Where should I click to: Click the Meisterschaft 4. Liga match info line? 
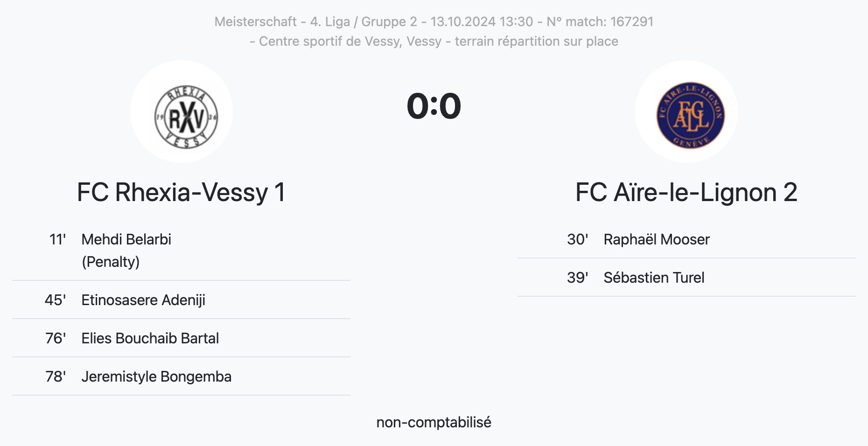click(x=434, y=21)
